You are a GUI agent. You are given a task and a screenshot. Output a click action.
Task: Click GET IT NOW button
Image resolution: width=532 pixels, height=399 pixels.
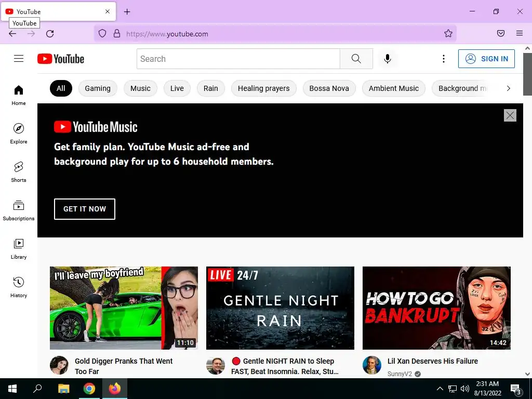coord(85,209)
